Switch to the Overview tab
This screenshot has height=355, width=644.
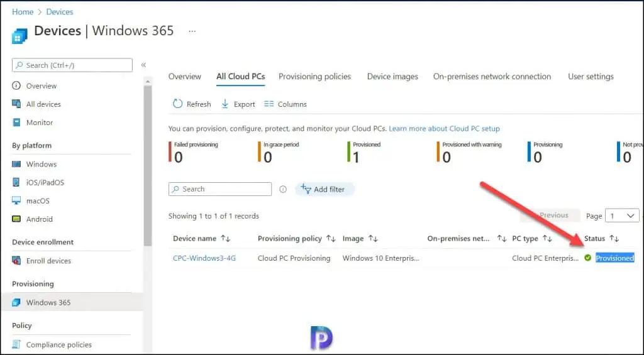(185, 76)
